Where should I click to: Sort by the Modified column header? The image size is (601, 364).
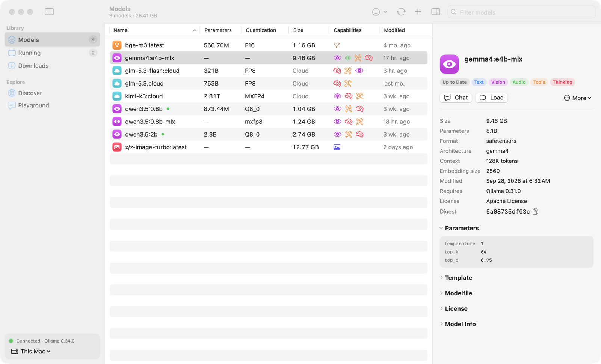403,30
